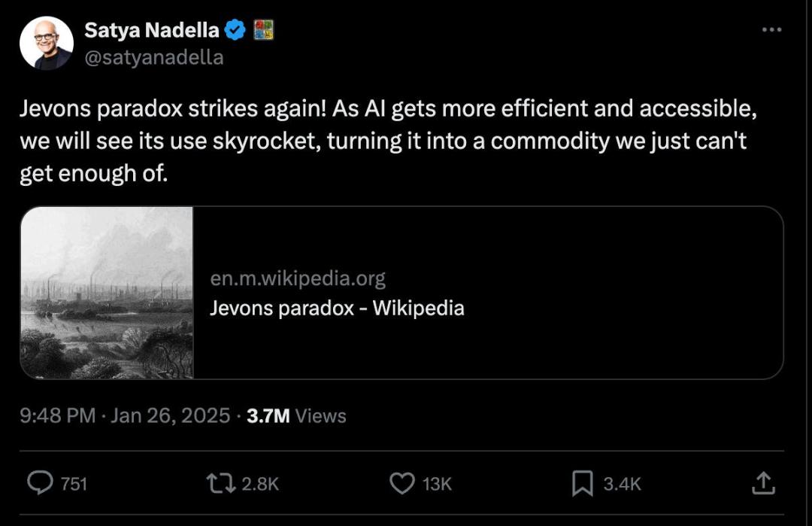Click the Jevons paradox - Wikipedia card title
812x526 pixels.
tap(337, 308)
